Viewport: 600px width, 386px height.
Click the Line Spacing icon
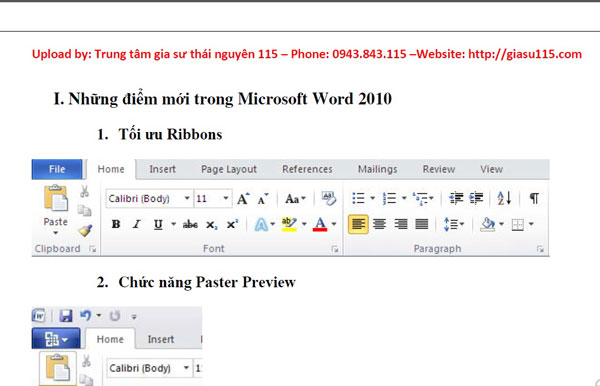tap(451, 224)
